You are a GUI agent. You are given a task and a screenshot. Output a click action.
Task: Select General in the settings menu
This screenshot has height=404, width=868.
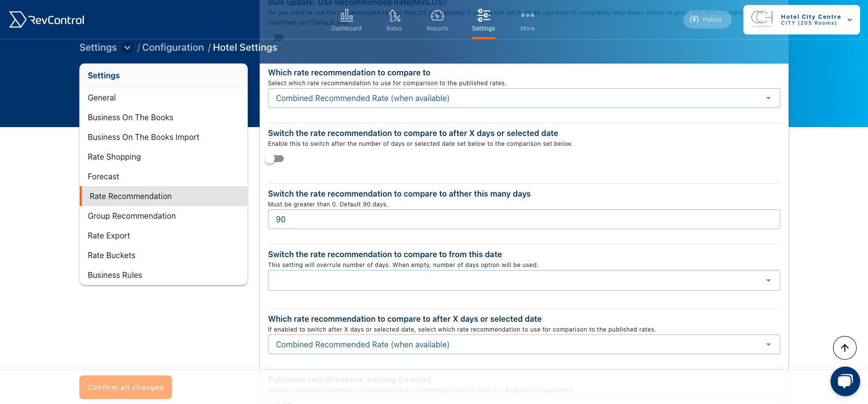pyautogui.click(x=164, y=98)
